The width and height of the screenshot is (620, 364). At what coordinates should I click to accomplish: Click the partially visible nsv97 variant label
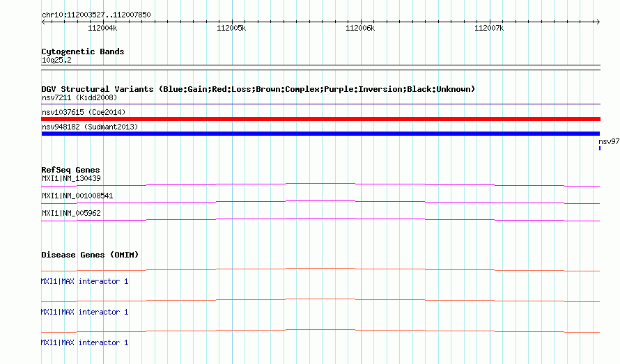pyautogui.click(x=609, y=141)
